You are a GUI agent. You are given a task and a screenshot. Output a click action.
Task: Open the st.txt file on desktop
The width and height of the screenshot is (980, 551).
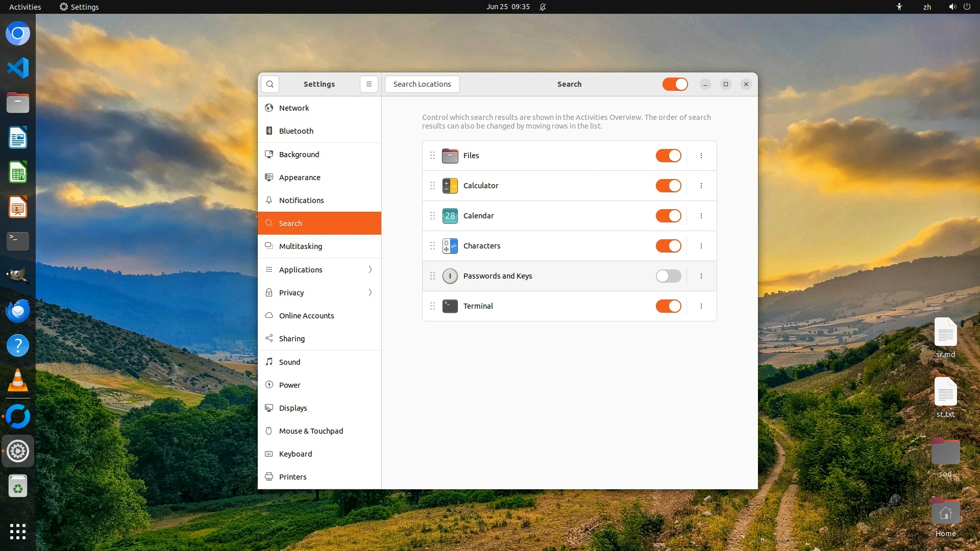tap(945, 393)
